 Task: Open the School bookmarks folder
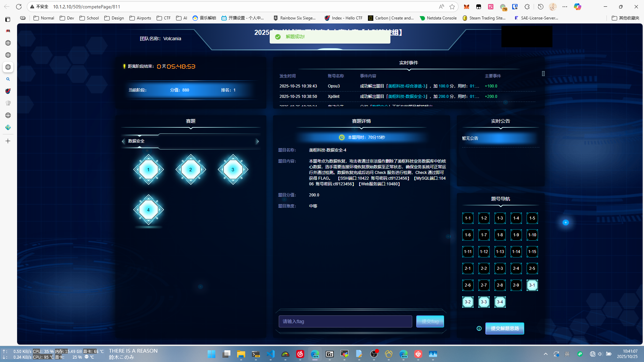click(x=89, y=18)
